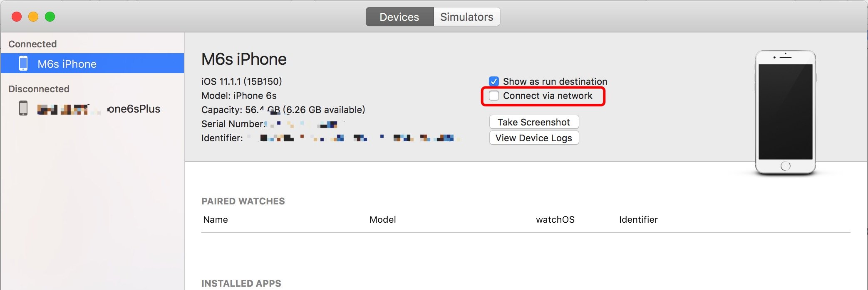Screen dimensions: 868x290
Task: Click the yellow minimize window button
Action: tap(33, 17)
